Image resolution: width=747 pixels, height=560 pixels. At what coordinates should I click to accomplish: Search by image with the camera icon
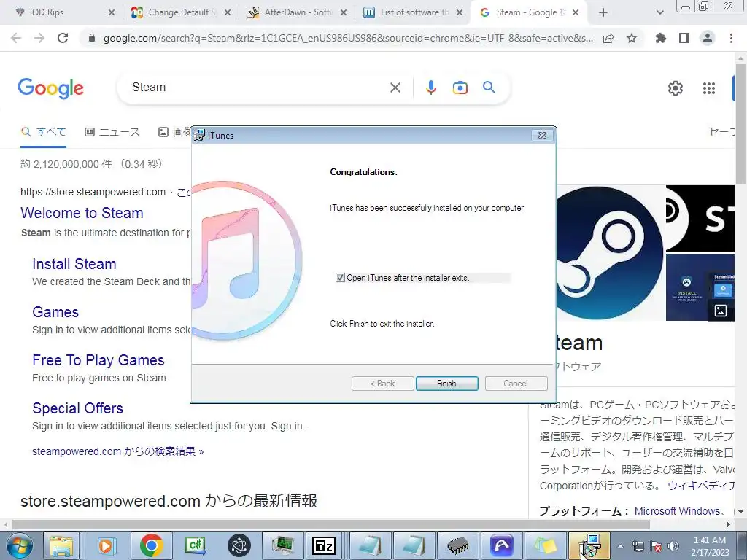pyautogui.click(x=460, y=87)
